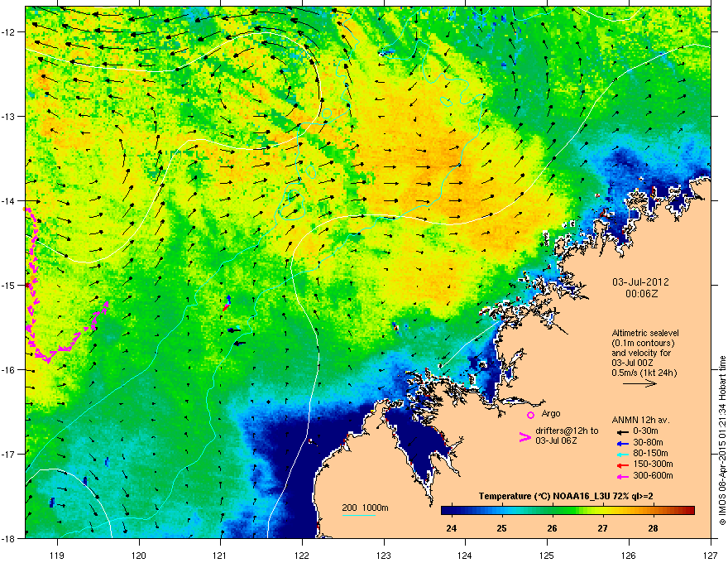Click the black 0-30m arrow legend symbol
728x563 pixels.
coord(623,432)
